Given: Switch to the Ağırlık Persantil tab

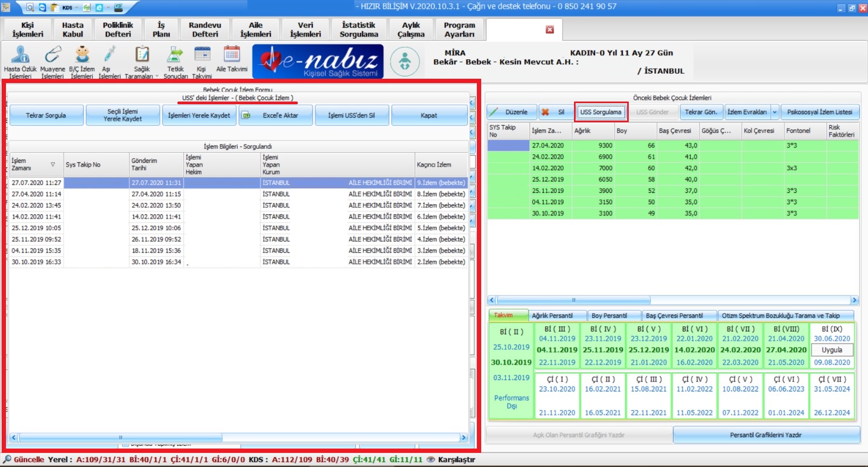Looking at the screenshot, I should [557, 315].
